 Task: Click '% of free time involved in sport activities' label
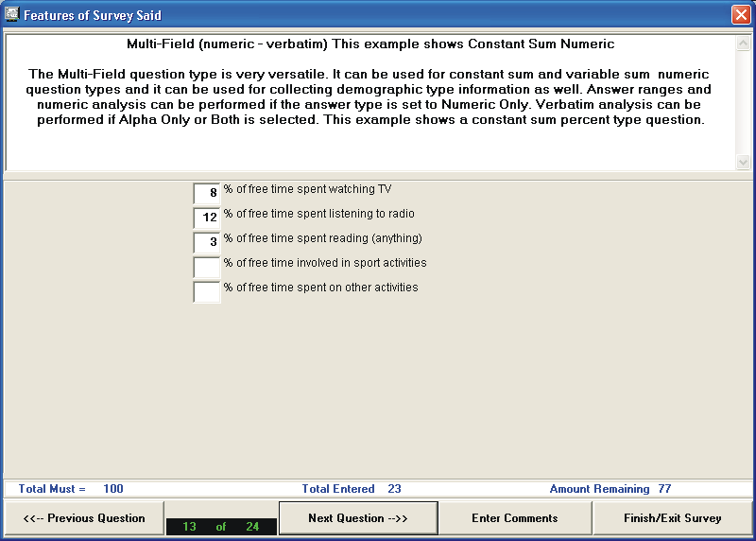pos(325,263)
